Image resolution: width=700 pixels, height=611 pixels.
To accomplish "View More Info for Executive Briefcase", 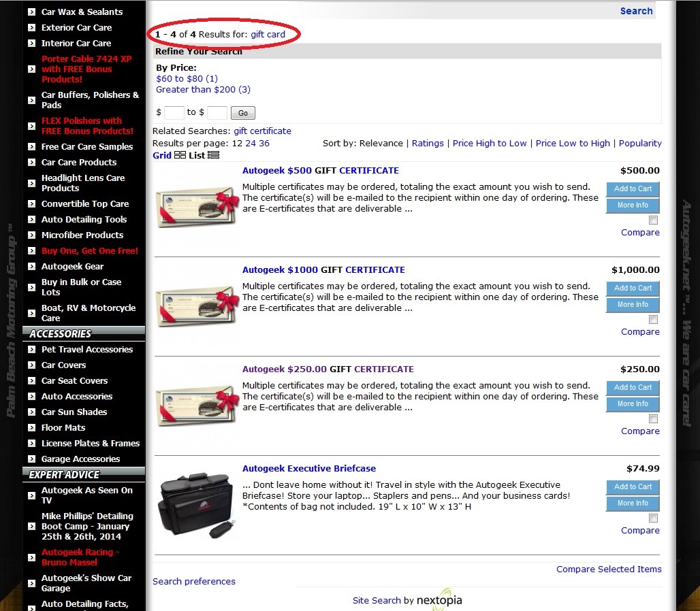I will point(633,503).
